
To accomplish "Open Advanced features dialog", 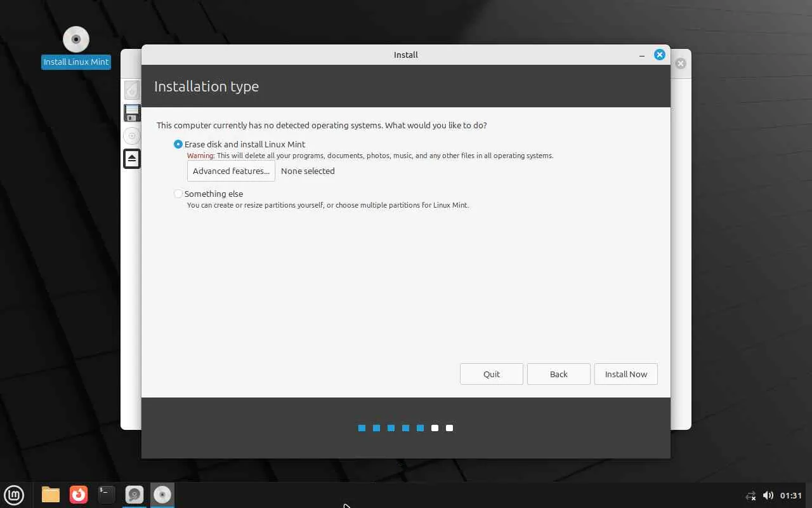I will pos(231,171).
